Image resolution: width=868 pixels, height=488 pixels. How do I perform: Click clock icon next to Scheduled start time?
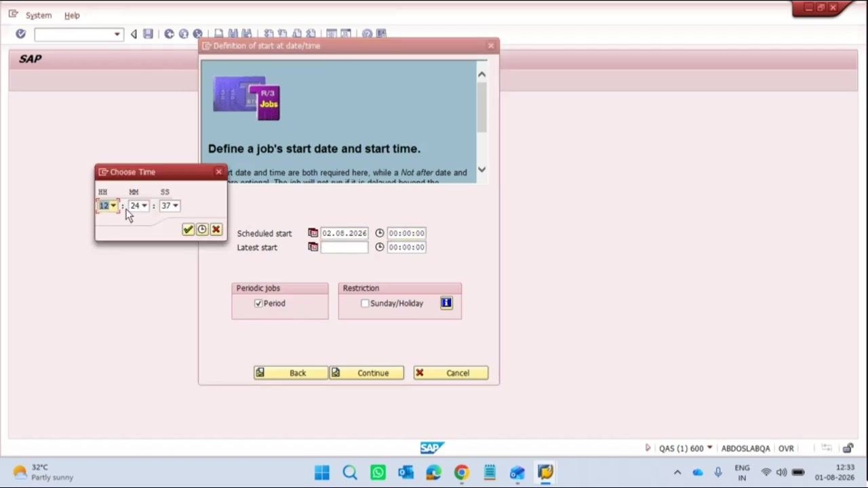[380, 233]
